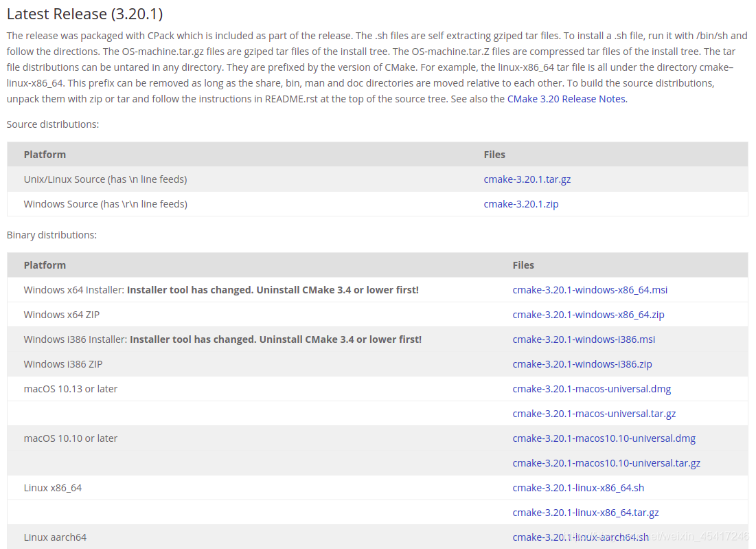This screenshot has width=756, height=549.
Task: Download cmake-3.20.1.tar.gz source file
Action: (x=527, y=179)
